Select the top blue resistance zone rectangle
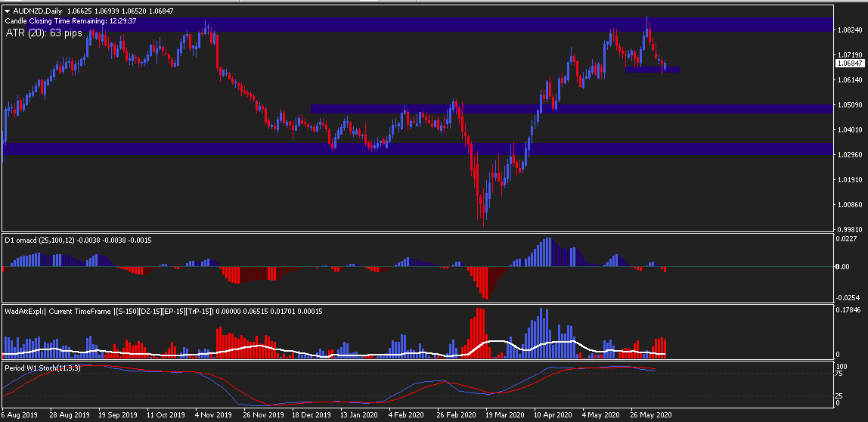The width and height of the screenshot is (868, 422). pyautogui.click(x=419, y=24)
